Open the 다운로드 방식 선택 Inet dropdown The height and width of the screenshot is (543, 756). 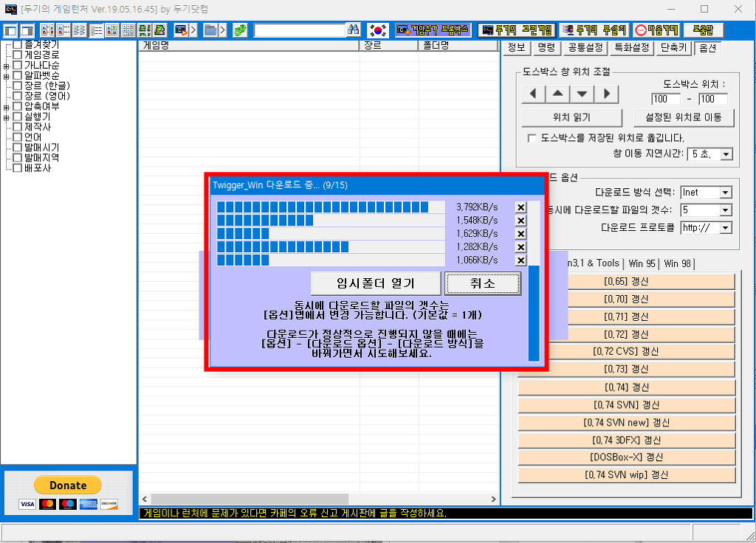pos(726,193)
